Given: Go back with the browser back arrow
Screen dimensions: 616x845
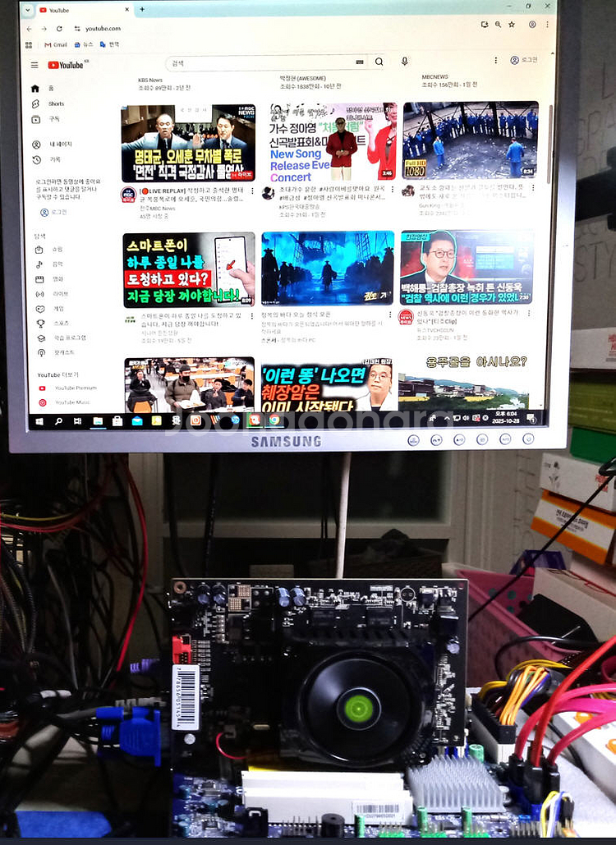Looking at the screenshot, I should 29,29.
